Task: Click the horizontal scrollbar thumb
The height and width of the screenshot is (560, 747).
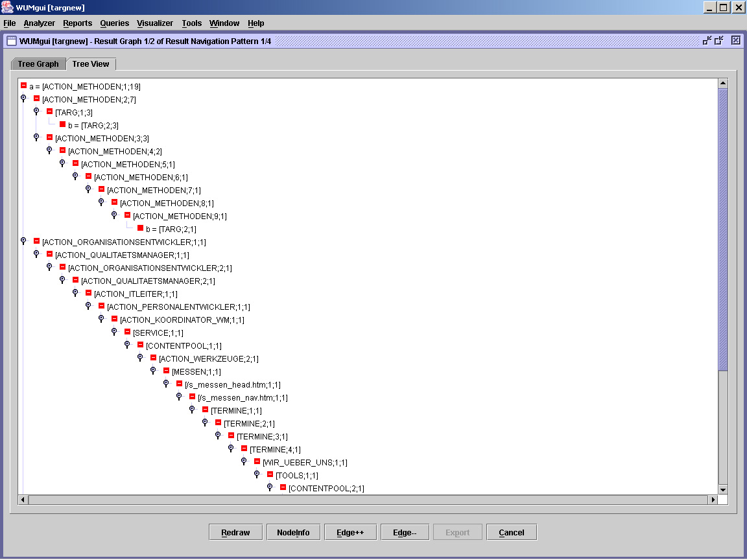Action: (368, 500)
